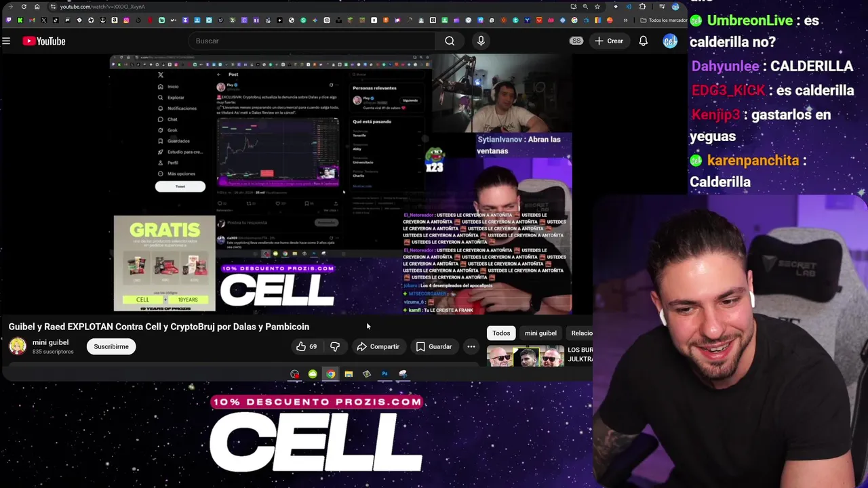Click the Chrome icon in taskbar
The height and width of the screenshot is (488, 868).
(330, 374)
